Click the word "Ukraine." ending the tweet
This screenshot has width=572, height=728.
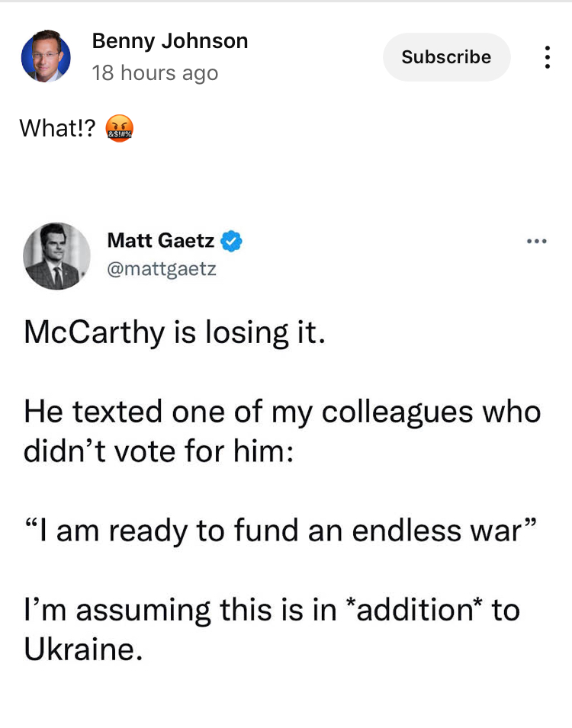click(x=83, y=648)
